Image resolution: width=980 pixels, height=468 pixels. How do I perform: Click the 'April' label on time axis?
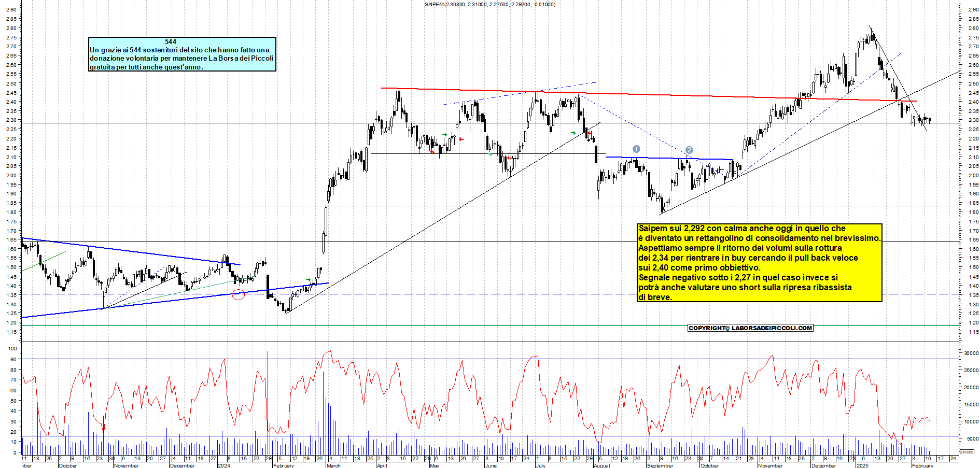coord(382,465)
